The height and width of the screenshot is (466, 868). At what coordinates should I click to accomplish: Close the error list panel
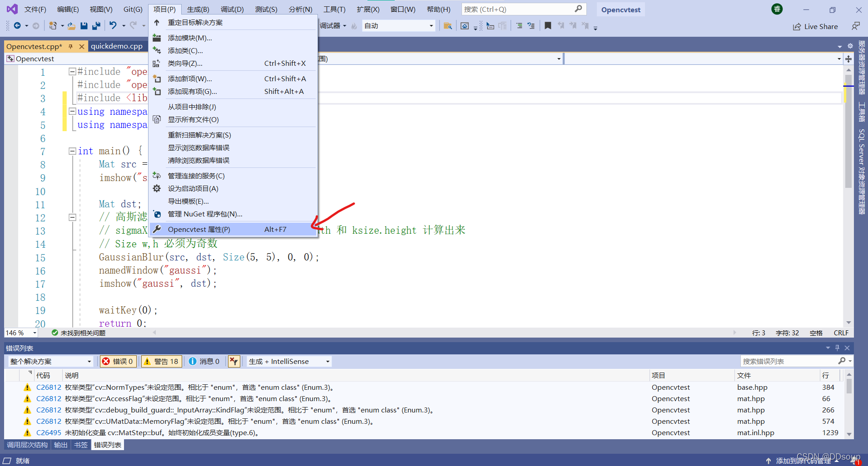[847, 348]
